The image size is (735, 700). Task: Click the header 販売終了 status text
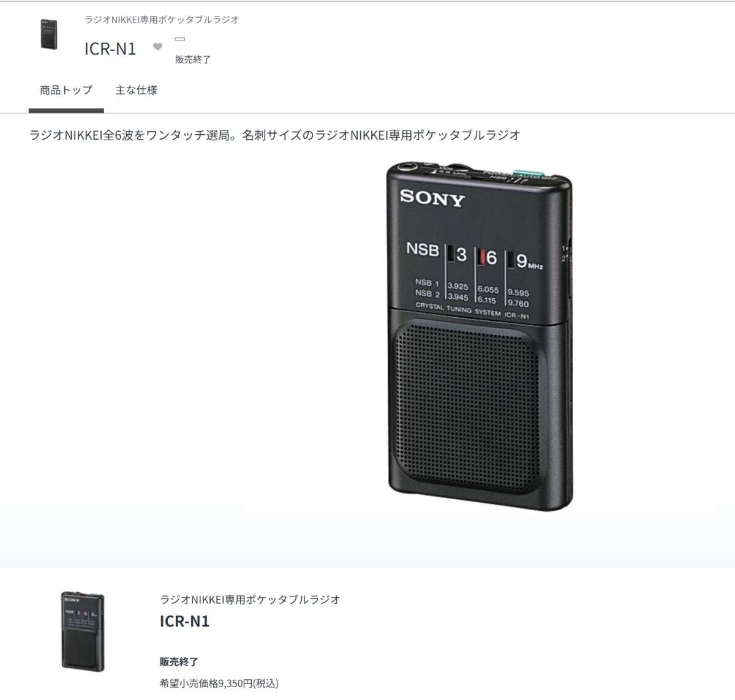point(193,59)
